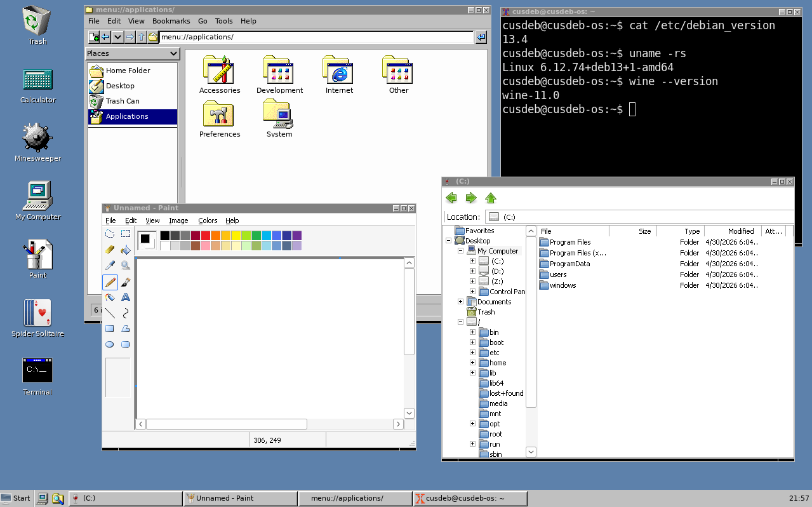This screenshot has height=507, width=812.
Task: Open the Colors menu in Paint
Action: tap(208, 220)
